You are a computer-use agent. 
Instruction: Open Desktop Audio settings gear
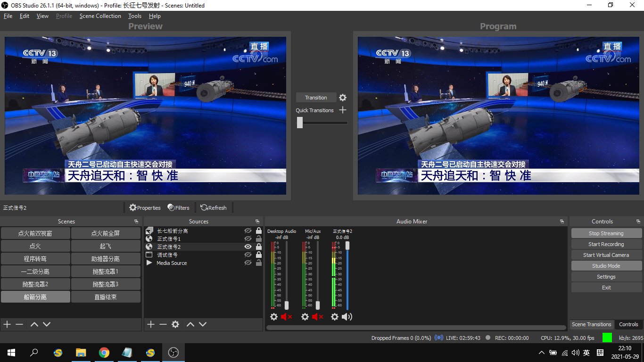274,317
